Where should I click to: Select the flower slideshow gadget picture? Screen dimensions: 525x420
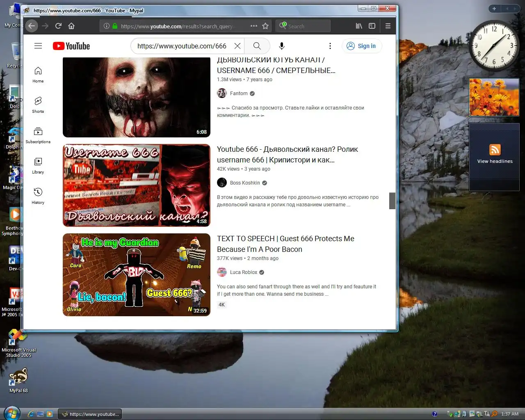[494, 97]
